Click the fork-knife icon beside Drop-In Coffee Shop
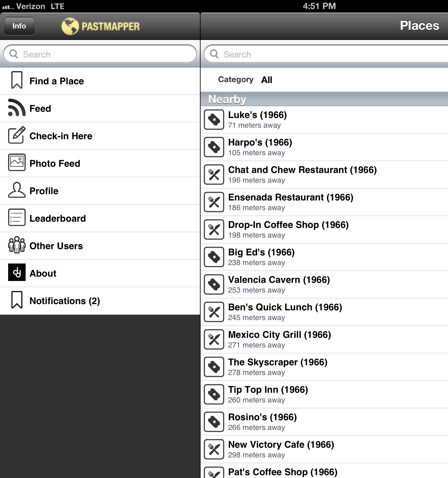Screen dimensions: 448x478 click(x=214, y=229)
